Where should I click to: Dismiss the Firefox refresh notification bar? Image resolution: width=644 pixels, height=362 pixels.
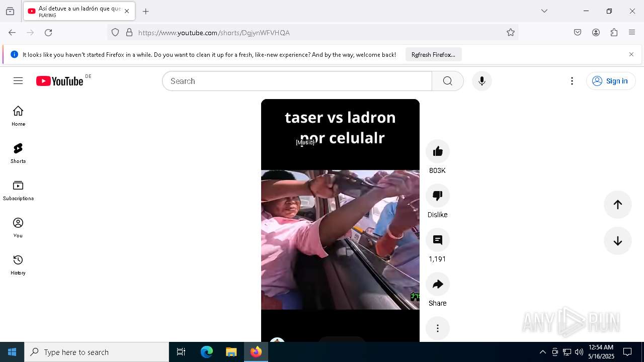click(x=631, y=54)
